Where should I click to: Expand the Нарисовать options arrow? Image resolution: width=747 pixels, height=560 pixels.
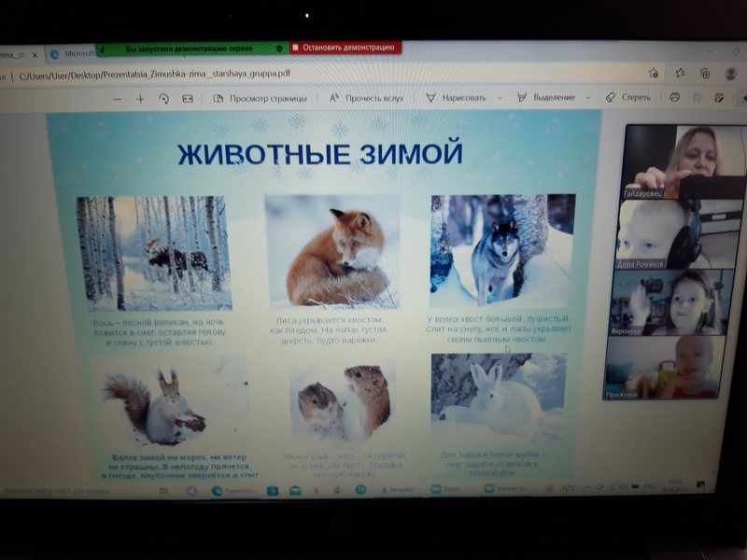pyautogui.click(x=500, y=98)
